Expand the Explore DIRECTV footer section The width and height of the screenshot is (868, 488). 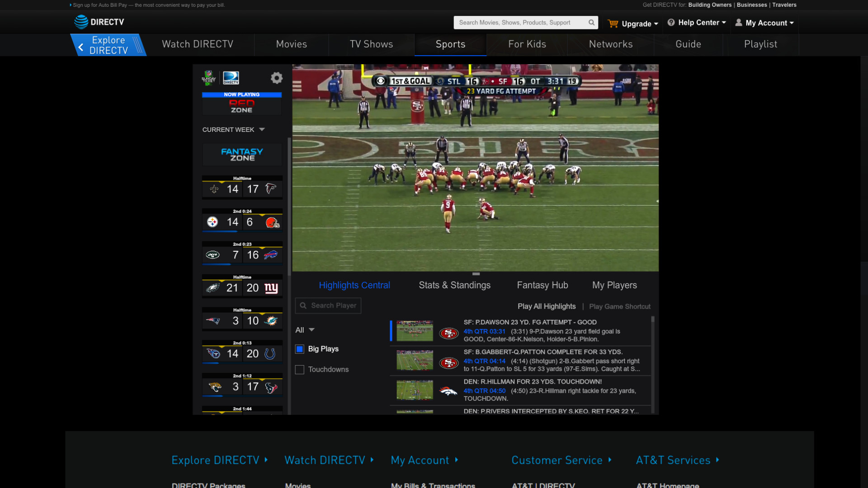click(220, 460)
